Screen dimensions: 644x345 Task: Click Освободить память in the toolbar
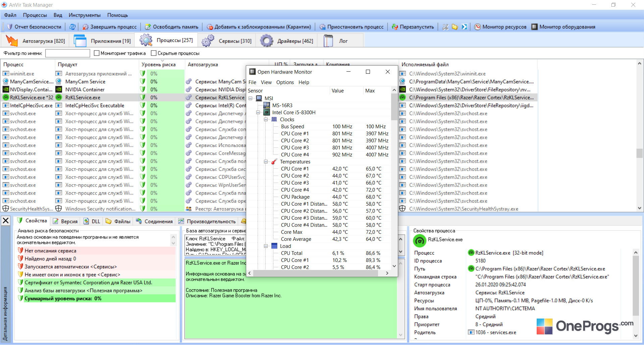pos(172,27)
